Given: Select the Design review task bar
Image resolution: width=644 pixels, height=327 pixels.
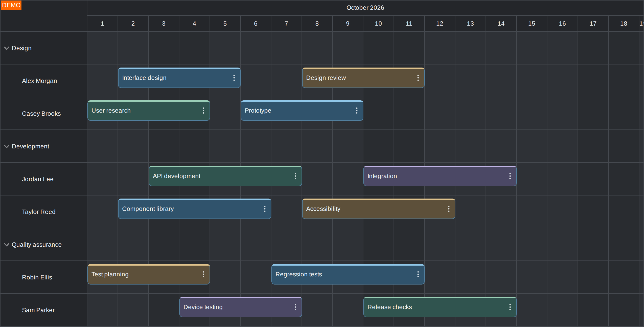Looking at the screenshot, I should (363, 78).
